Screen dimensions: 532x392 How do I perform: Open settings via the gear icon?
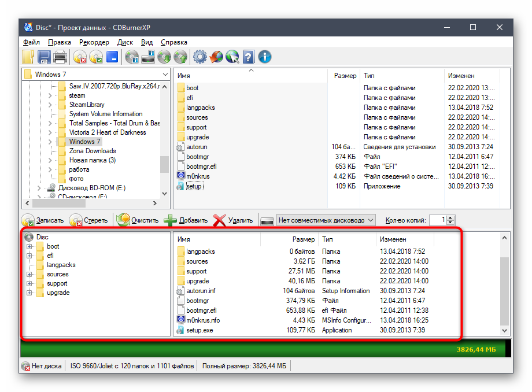pos(199,57)
